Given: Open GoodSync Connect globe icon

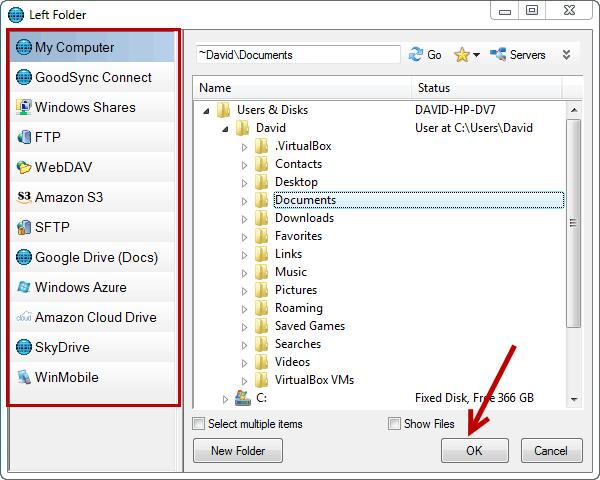Looking at the screenshot, I should (x=24, y=77).
